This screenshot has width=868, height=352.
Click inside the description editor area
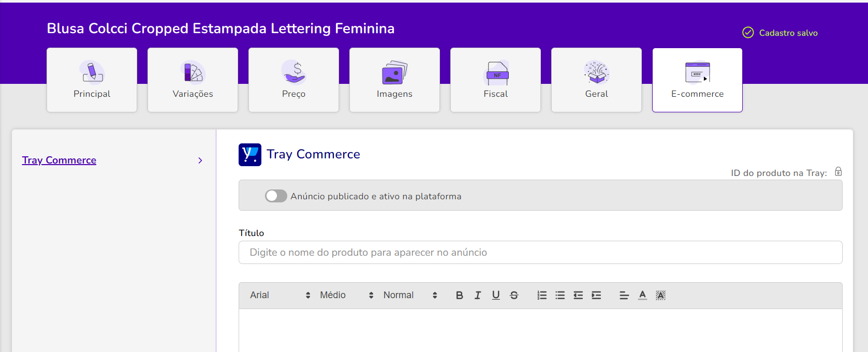pyautogui.click(x=540, y=330)
